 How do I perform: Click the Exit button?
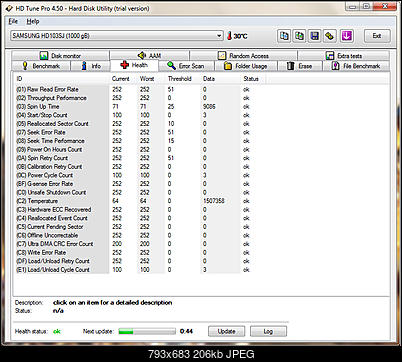pyautogui.click(x=377, y=36)
